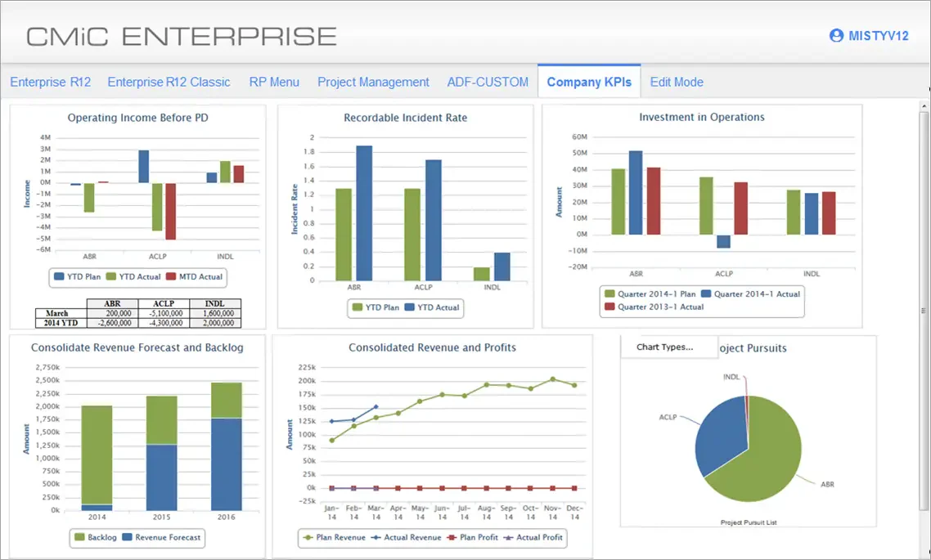Screen dimensions: 931x560
Task: Click ABR YTD Actual bar in Incident Rate
Action: (364, 213)
